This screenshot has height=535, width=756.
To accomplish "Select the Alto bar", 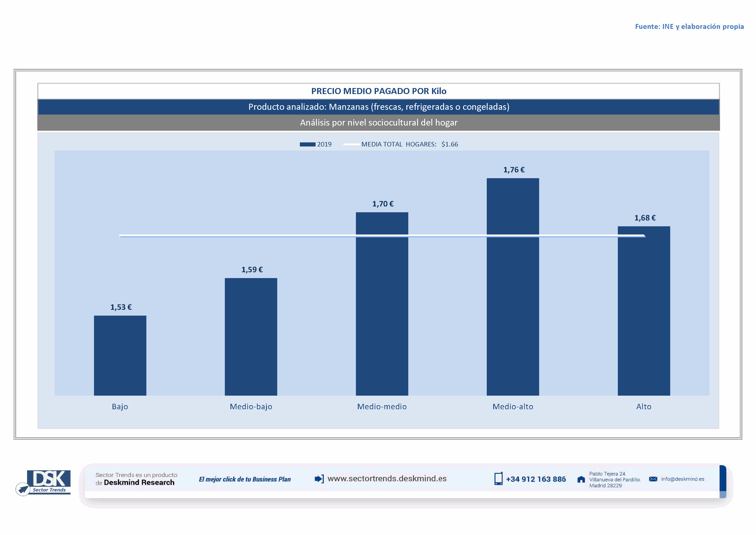I will coord(644,311).
